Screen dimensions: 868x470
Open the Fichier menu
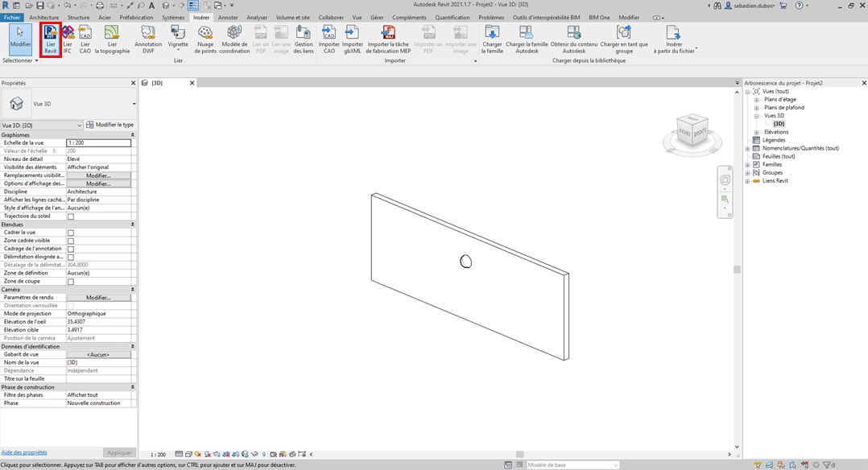click(x=11, y=17)
